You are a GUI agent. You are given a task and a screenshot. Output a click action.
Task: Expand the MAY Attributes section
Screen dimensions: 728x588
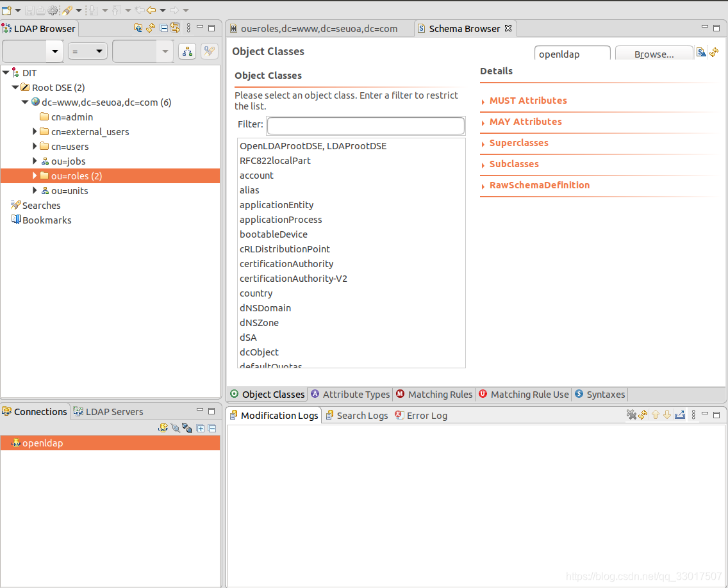(x=525, y=122)
